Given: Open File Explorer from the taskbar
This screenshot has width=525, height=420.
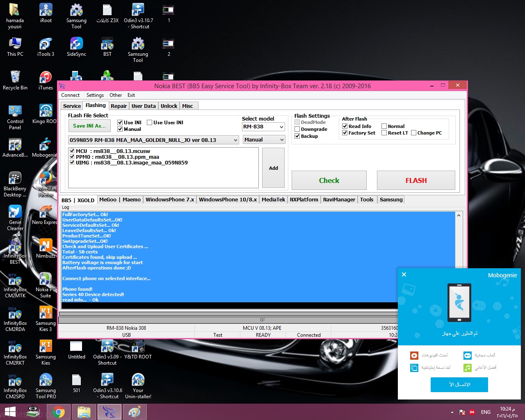Looking at the screenshot, I should click(84, 412).
